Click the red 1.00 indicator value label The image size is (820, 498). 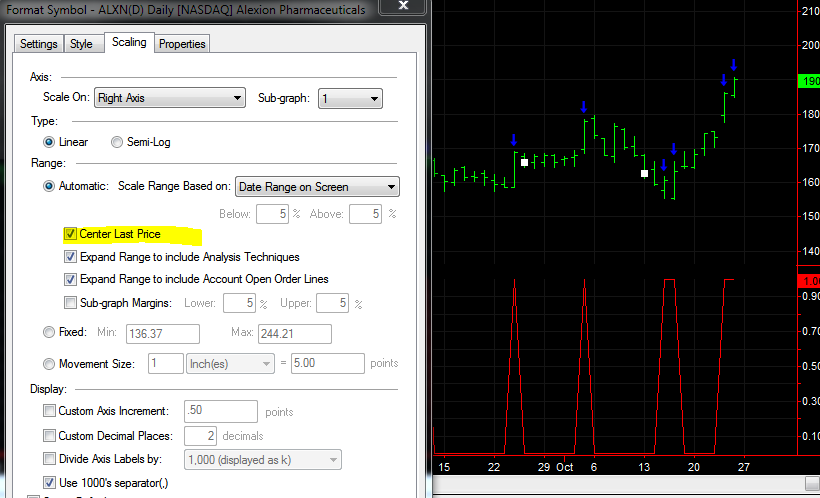pos(809,281)
